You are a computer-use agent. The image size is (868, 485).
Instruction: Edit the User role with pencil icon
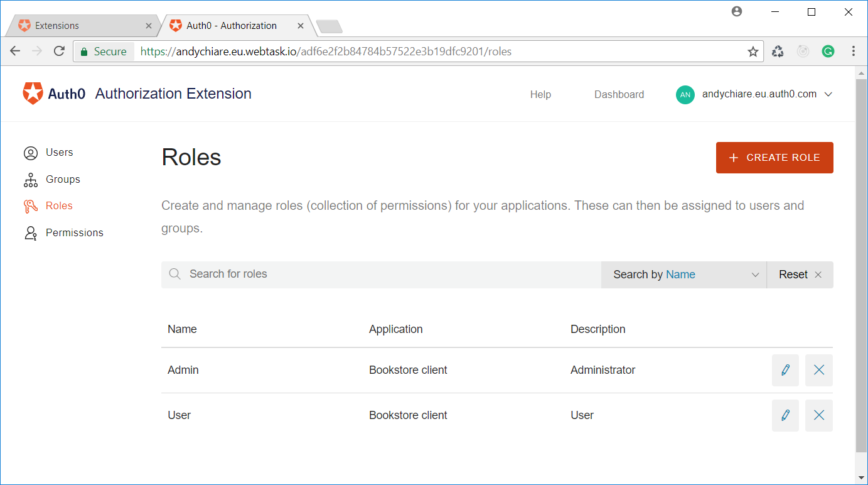coord(785,415)
